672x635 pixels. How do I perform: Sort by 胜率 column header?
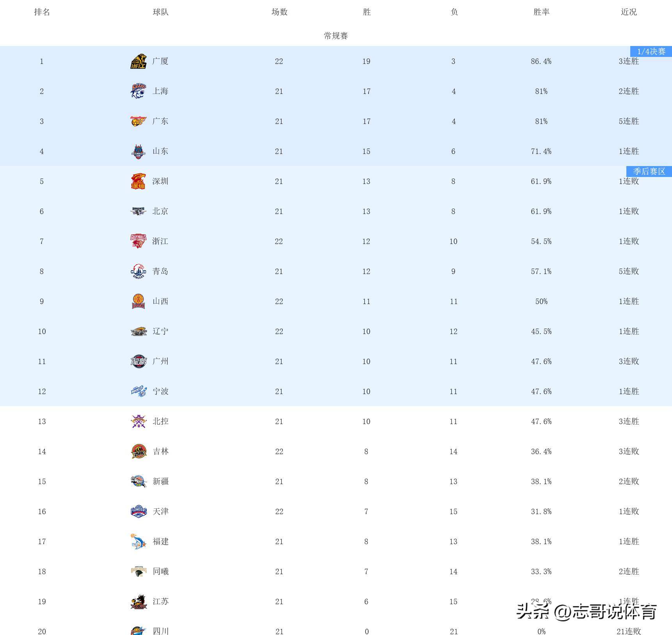tap(541, 12)
